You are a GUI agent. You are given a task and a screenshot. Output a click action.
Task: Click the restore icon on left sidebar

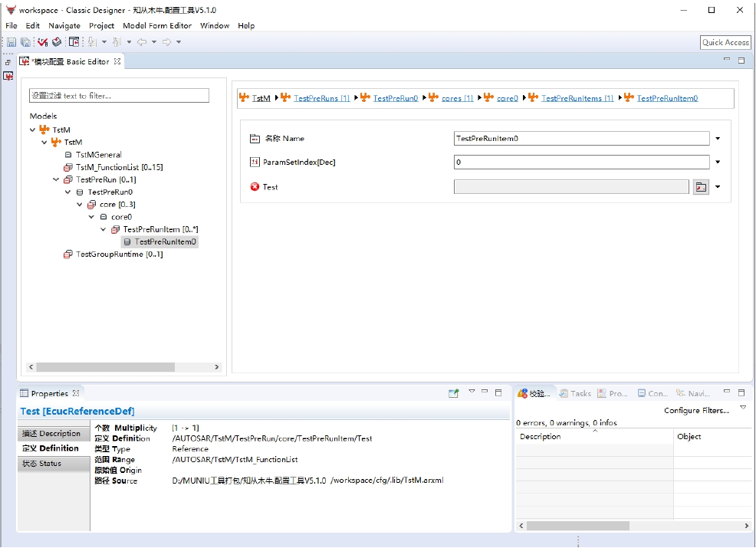click(8, 62)
